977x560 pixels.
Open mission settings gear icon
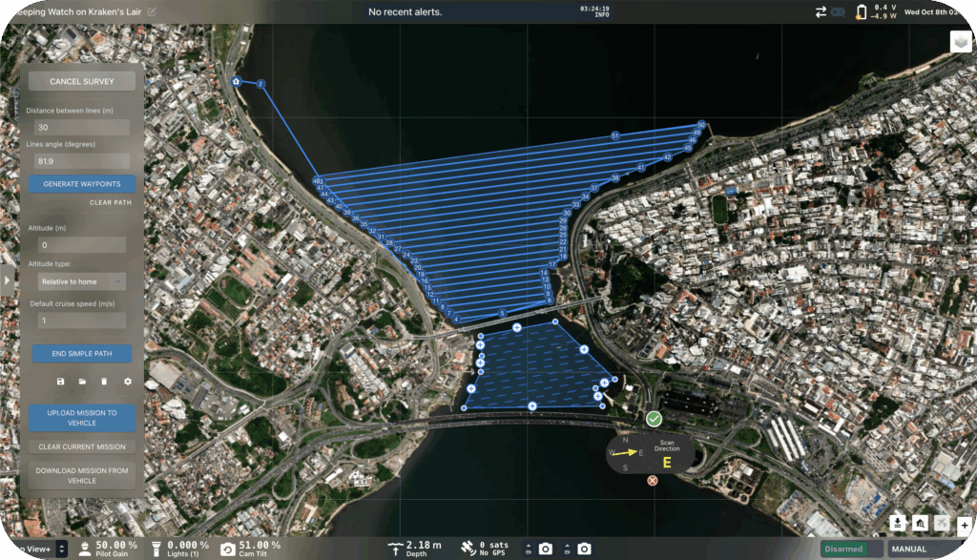pos(127,382)
